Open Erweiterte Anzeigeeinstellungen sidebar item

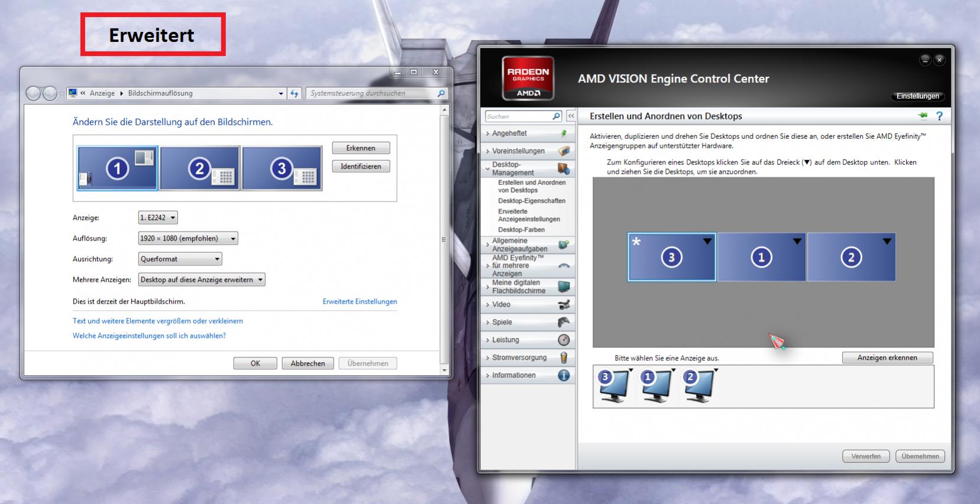pyautogui.click(x=529, y=215)
